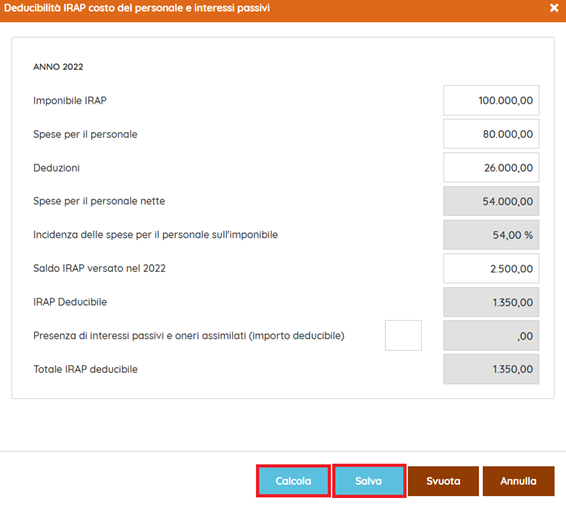Image resolution: width=566 pixels, height=505 pixels.
Task: Tick the interessi passivi presence checkbox
Action: pos(403,335)
